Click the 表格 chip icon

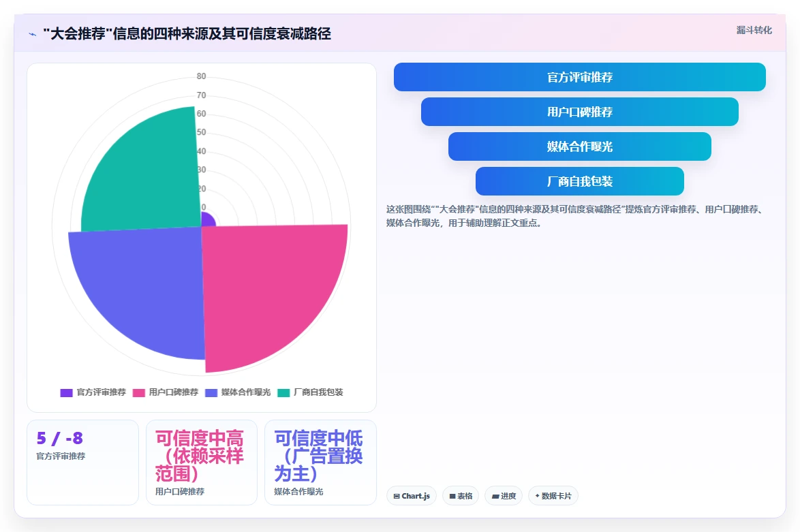[x=452, y=497]
